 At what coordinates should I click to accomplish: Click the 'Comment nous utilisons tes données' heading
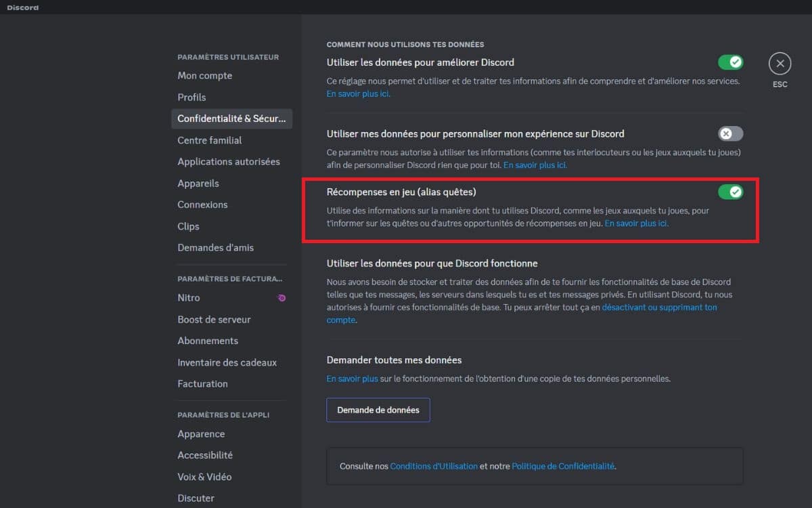405,45
